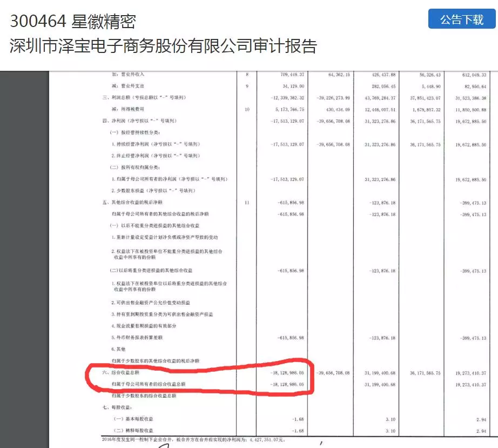Click the row label '2.少数股东损益'
This screenshot has height=448, width=498.
coord(153,191)
